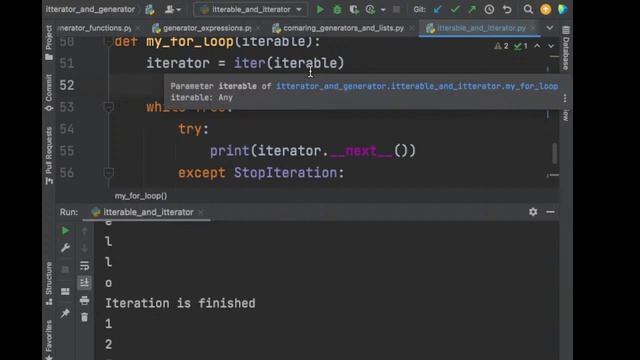Open the itterable_and_itterator run configuration dropdown
The width and height of the screenshot is (640, 360).
coord(251,9)
